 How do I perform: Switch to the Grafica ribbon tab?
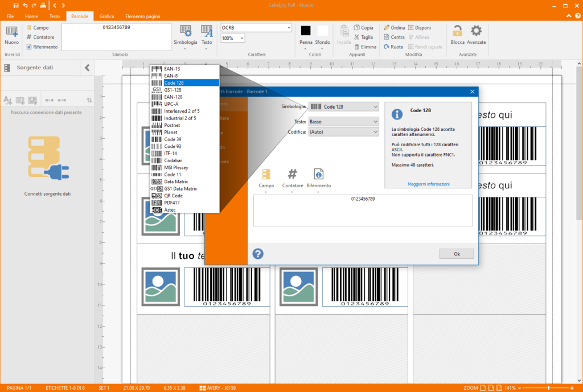106,16
